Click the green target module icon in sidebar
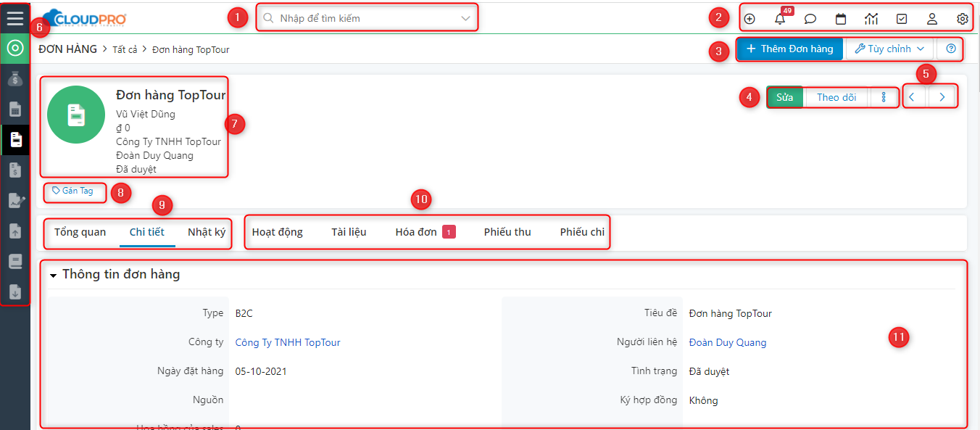 (x=15, y=49)
